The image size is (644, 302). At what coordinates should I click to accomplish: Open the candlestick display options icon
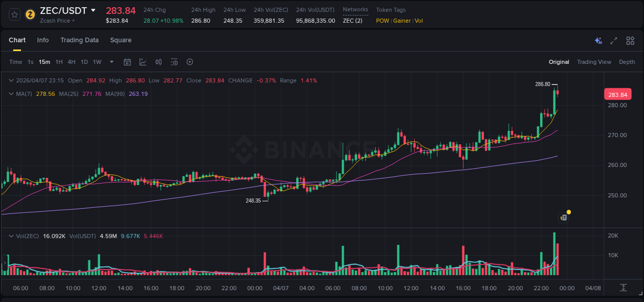click(158, 62)
